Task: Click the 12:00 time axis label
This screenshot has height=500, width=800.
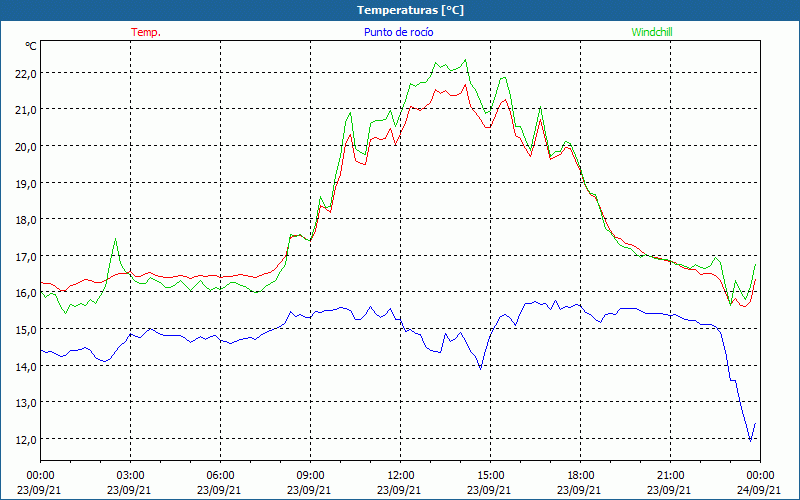Action: click(401, 476)
